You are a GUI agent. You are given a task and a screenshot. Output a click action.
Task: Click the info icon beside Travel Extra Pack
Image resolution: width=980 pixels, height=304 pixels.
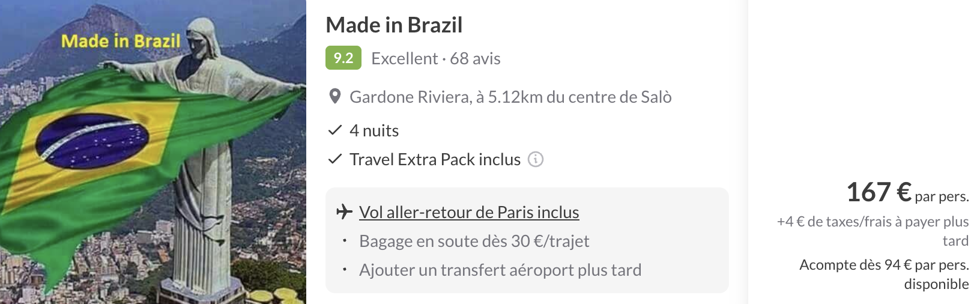tap(535, 159)
